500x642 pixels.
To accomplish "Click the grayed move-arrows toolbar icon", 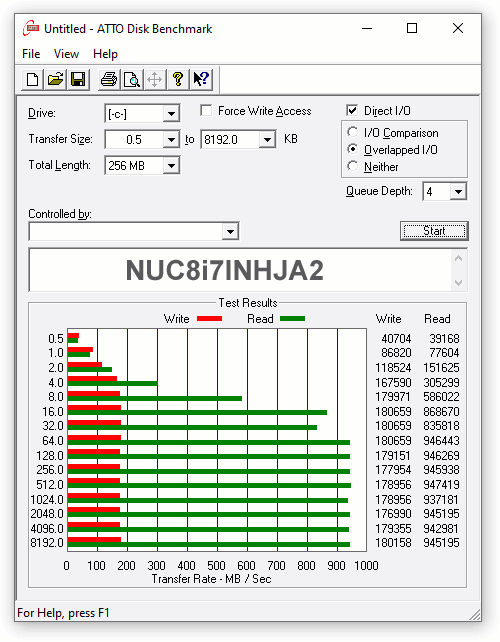I will tap(154, 79).
